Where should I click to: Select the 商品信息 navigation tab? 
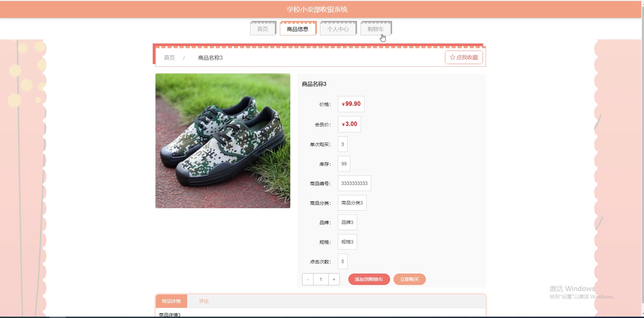tap(297, 29)
